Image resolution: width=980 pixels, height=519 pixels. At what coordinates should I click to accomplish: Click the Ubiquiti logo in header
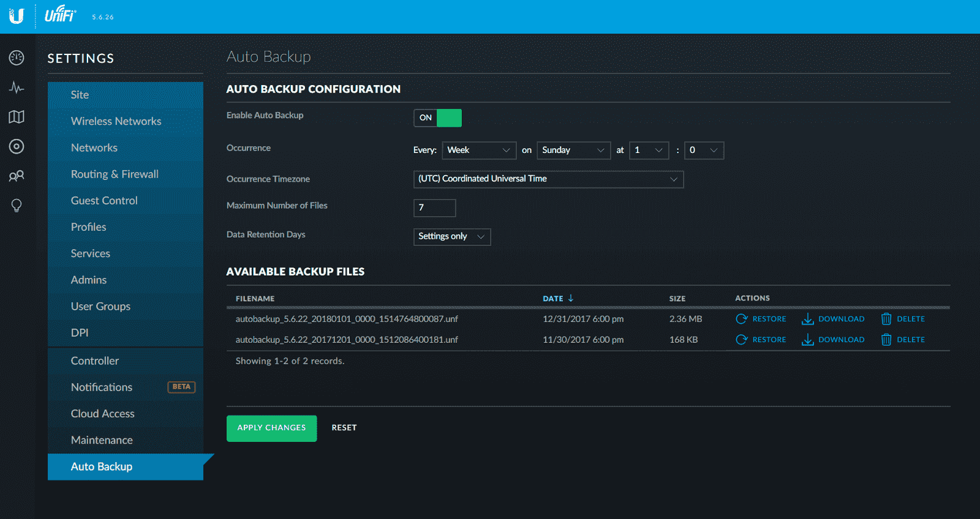(17, 17)
